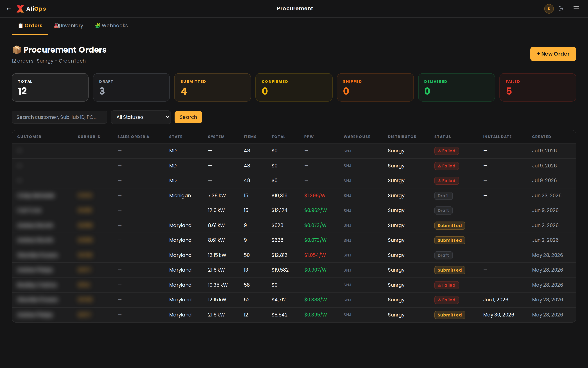Select the Failed 5 summary card
Screen dimensions: 588x368
tap(538, 87)
